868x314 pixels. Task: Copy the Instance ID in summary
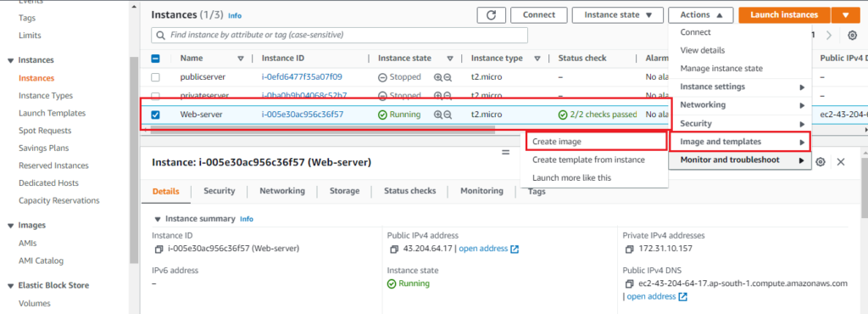(x=159, y=250)
